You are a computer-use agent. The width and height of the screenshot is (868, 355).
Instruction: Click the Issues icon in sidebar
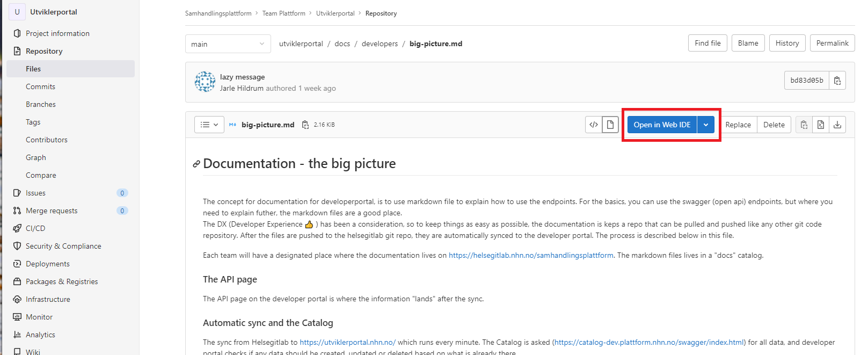coord(17,193)
